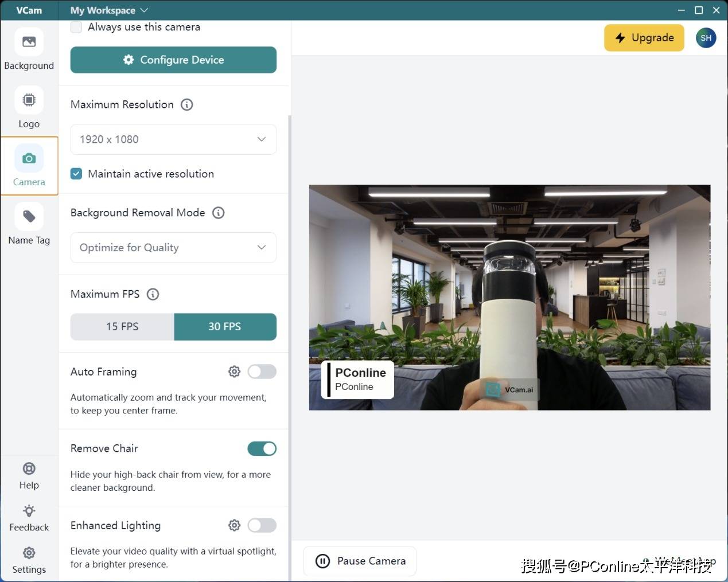Switch to the Camera tab
The image size is (728, 582).
coord(29,165)
